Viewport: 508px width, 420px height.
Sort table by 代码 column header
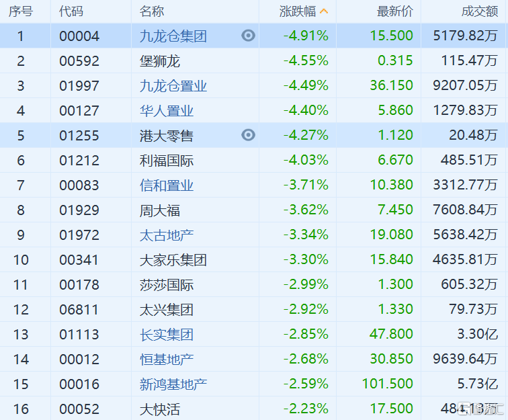click(x=71, y=11)
